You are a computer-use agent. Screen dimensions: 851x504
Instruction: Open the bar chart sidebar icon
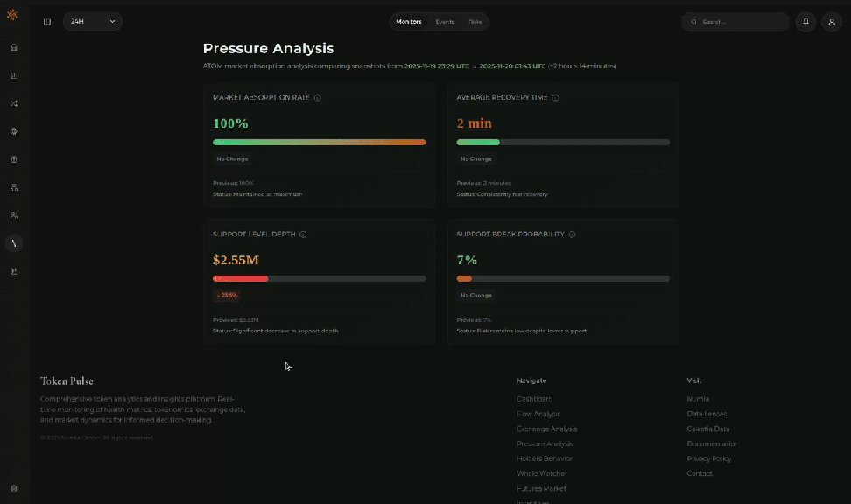pos(14,75)
